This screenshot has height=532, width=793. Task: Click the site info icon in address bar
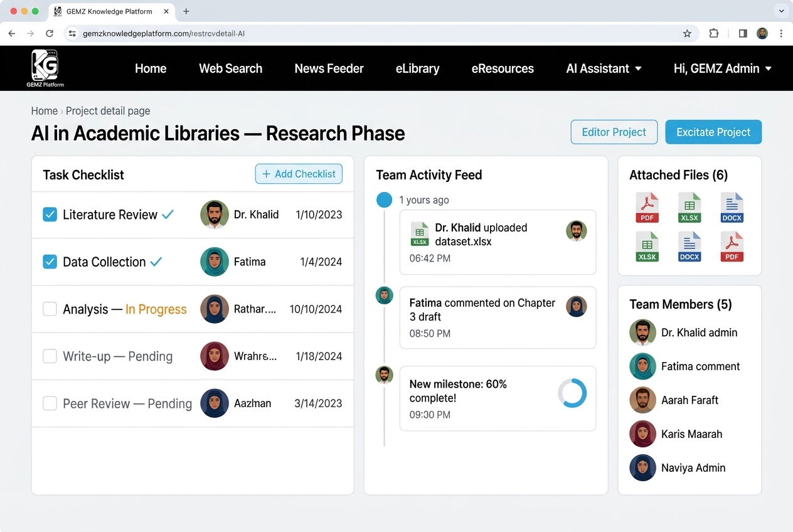point(72,33)
